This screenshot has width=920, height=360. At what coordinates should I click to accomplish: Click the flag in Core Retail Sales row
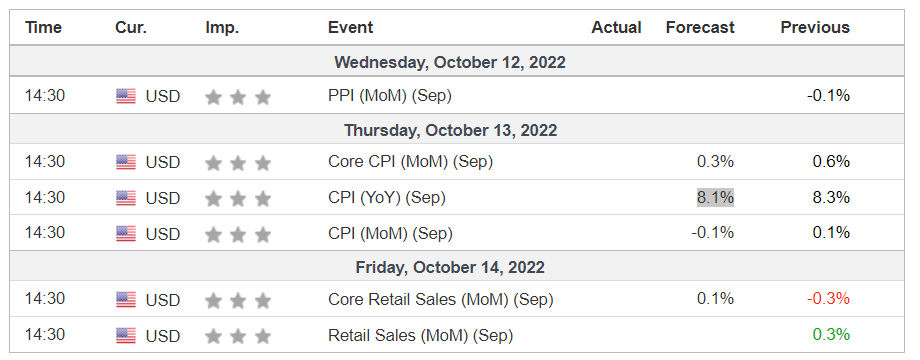pos(126,300)
